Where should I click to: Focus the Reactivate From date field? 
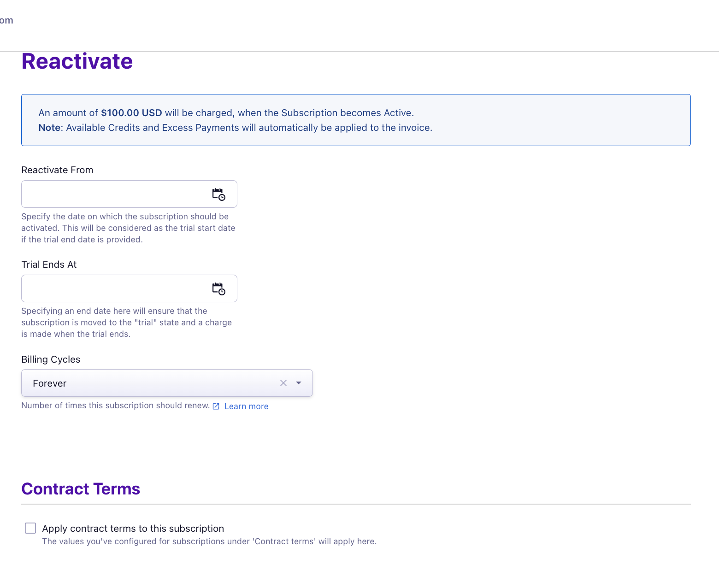click(x=115, y=194)
